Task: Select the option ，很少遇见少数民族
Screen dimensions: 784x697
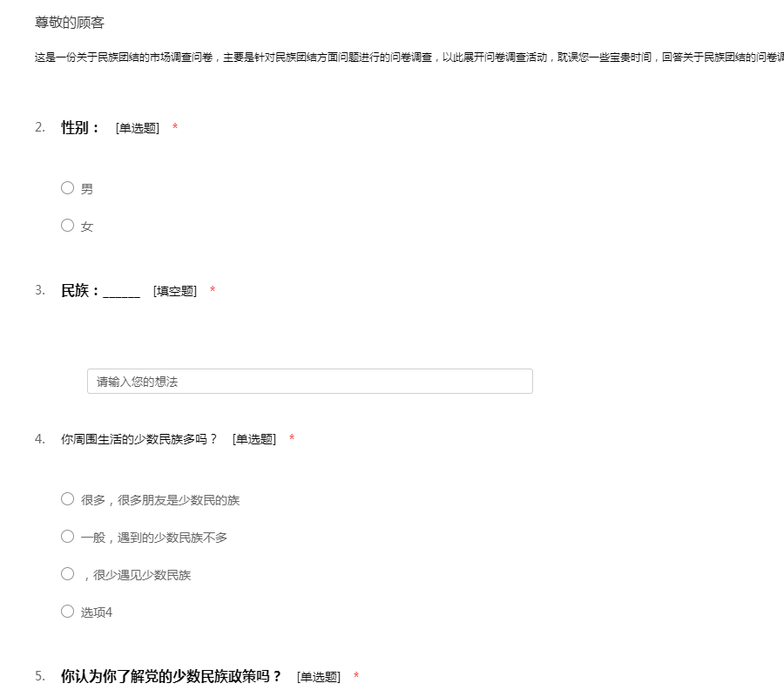Action: click(x=67, y=573)
